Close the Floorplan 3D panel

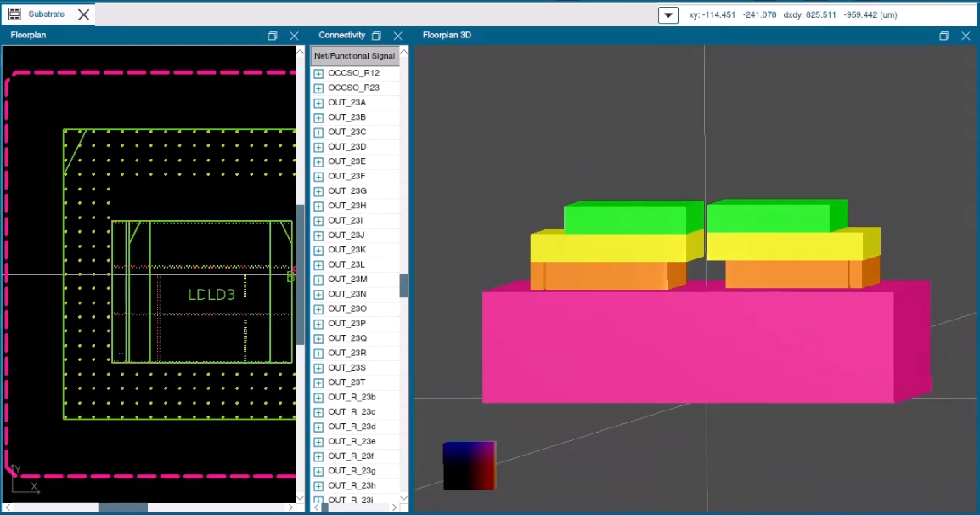point(966,36)
